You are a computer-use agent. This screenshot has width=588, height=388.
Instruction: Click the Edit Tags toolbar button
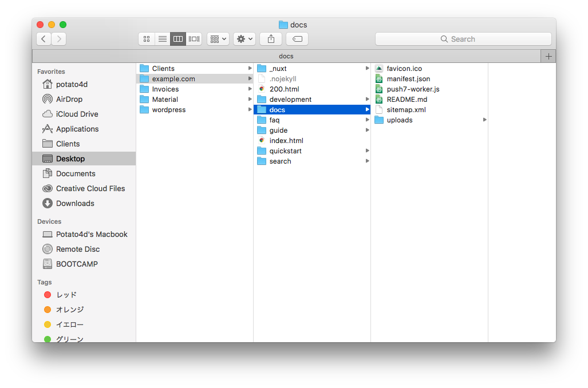click(297, 39)
